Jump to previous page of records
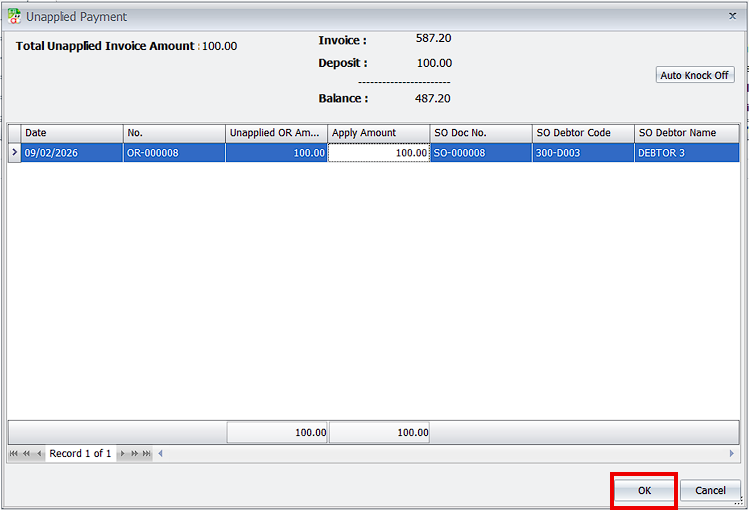This screenshot has height=510, width=749. (27, 454)
